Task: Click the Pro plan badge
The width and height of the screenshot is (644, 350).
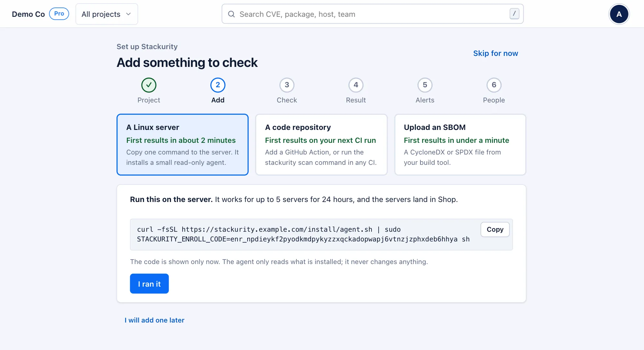Action: [59, 14]
